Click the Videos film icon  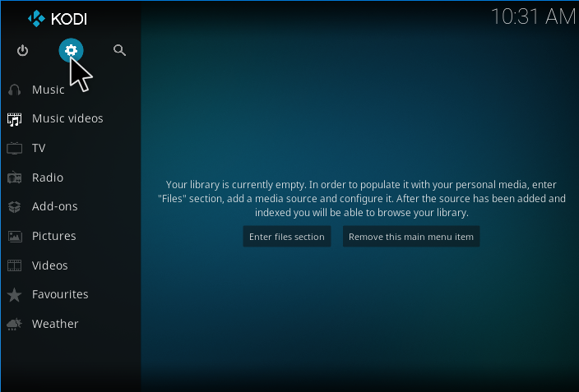click(x=15, y=265)
